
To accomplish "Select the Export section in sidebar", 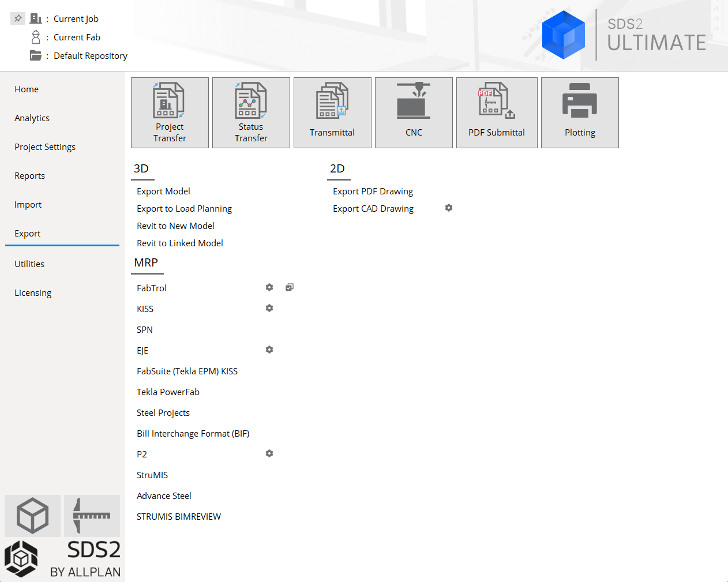I will click(28, 234).
